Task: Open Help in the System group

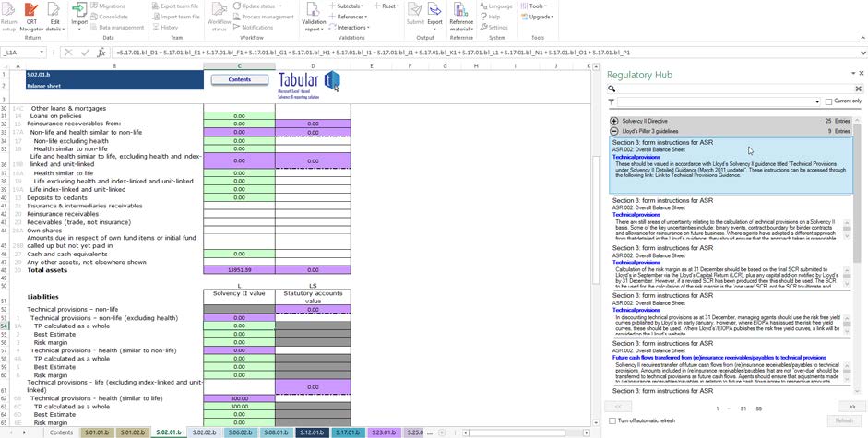Action: pos(490,17)
